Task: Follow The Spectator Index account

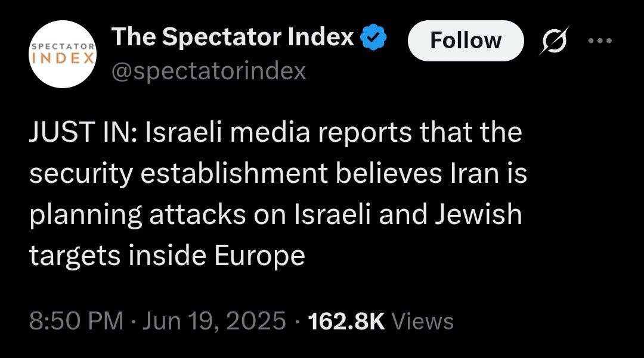Action: point(465,41)
